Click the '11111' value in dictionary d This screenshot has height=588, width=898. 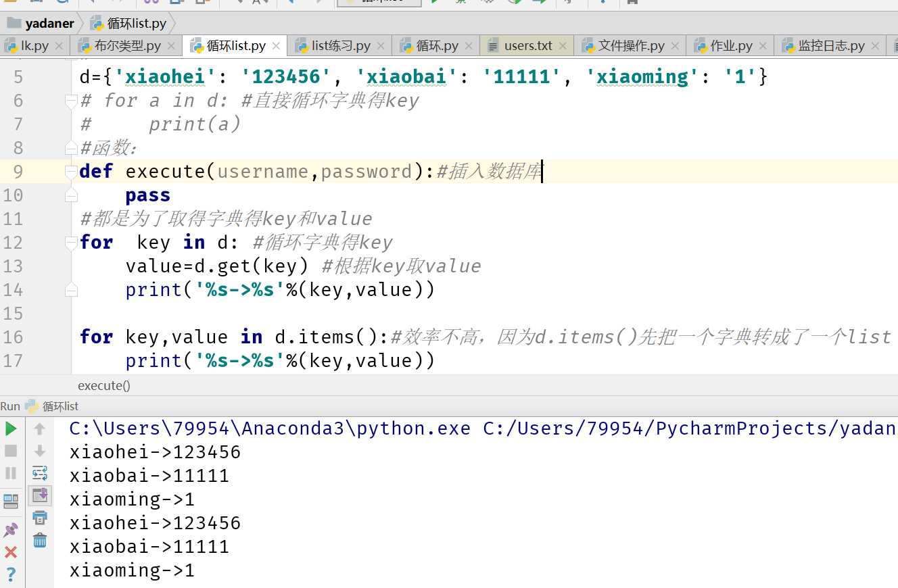522,77
